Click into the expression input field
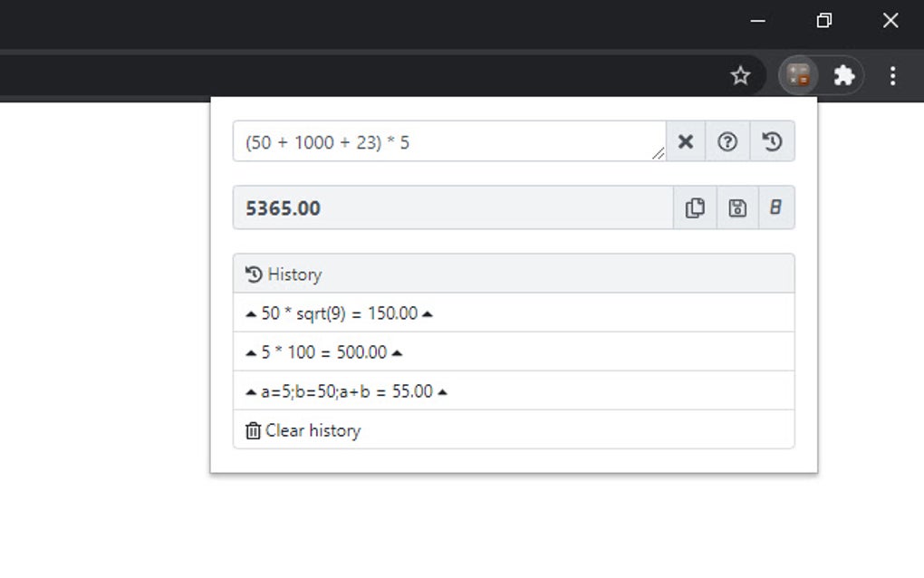Image resolution: width=924 pixels, height=578 pixels. (444, 141)
